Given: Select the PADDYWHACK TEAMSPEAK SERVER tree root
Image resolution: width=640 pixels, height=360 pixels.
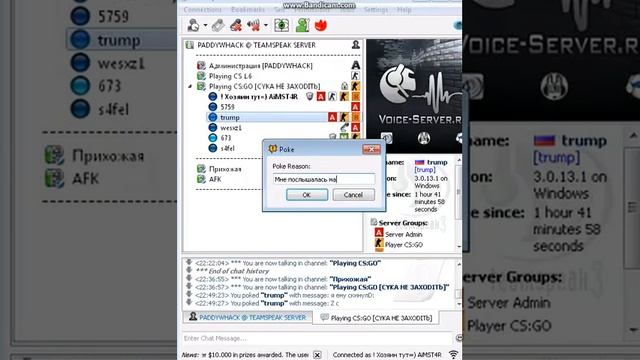Looking at the screenshot, I should coord(256,45).
